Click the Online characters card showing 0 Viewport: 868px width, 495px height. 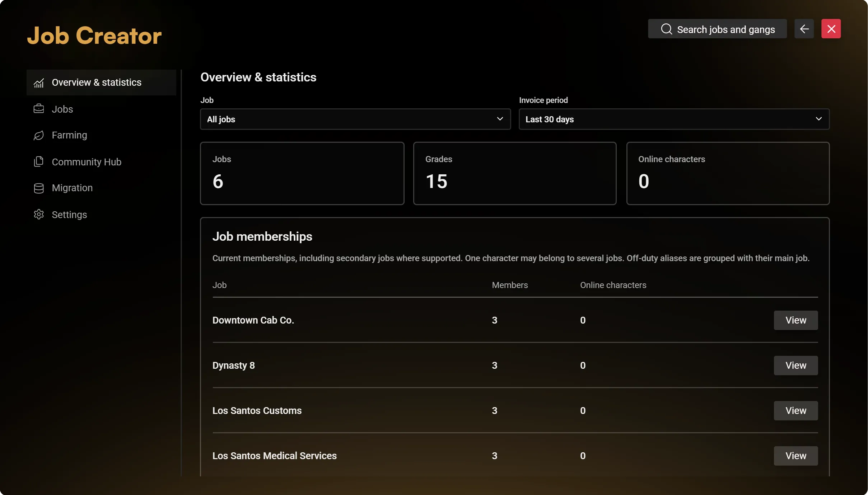point(728,174)
